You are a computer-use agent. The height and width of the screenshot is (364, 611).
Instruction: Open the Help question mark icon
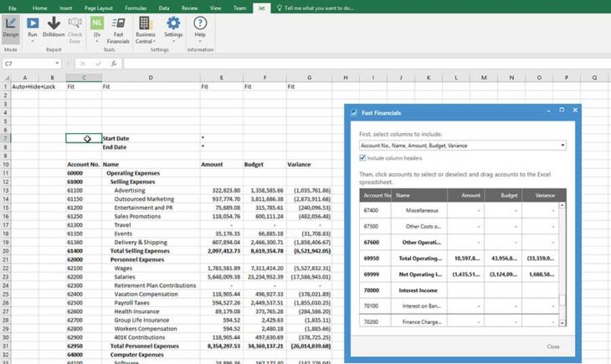point(200,23)
